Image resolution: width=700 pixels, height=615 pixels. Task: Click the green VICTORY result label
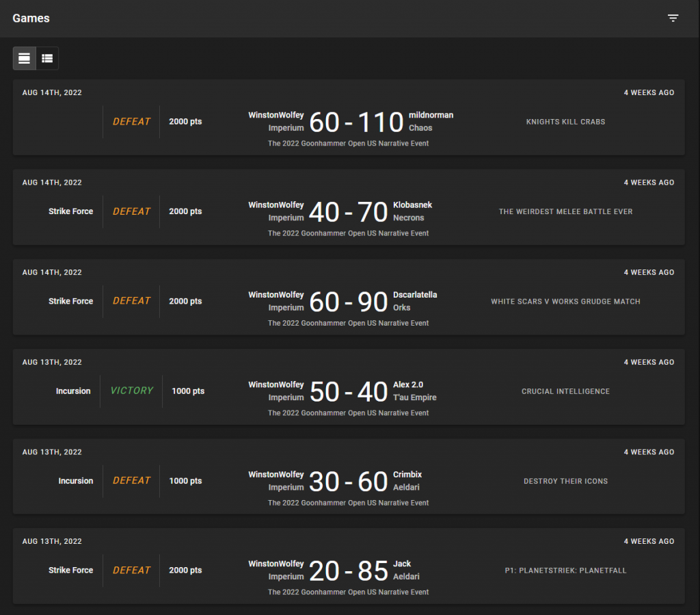coord(132,391)
